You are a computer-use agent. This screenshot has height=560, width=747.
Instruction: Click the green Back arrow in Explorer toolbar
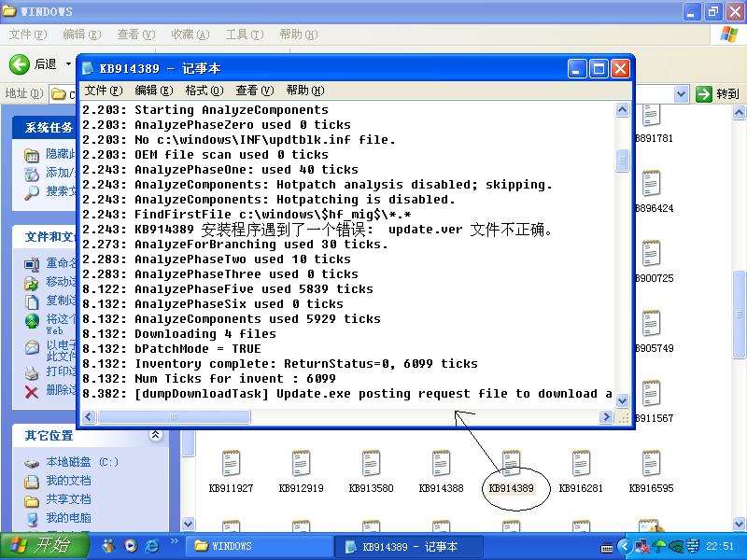pos(19,63)
